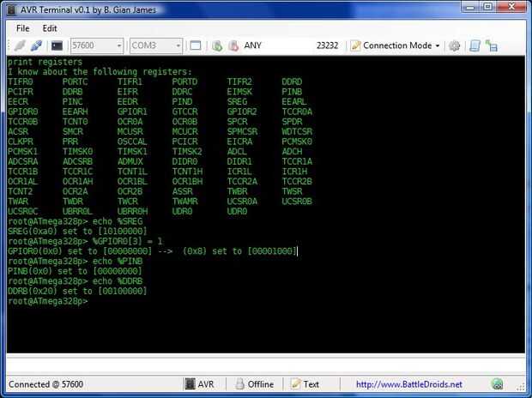Viewport: 532px width, 398px height.
Task: Click 'DDRB(0x20) set to [00100000]' output
Action: (x=77, y=291)
